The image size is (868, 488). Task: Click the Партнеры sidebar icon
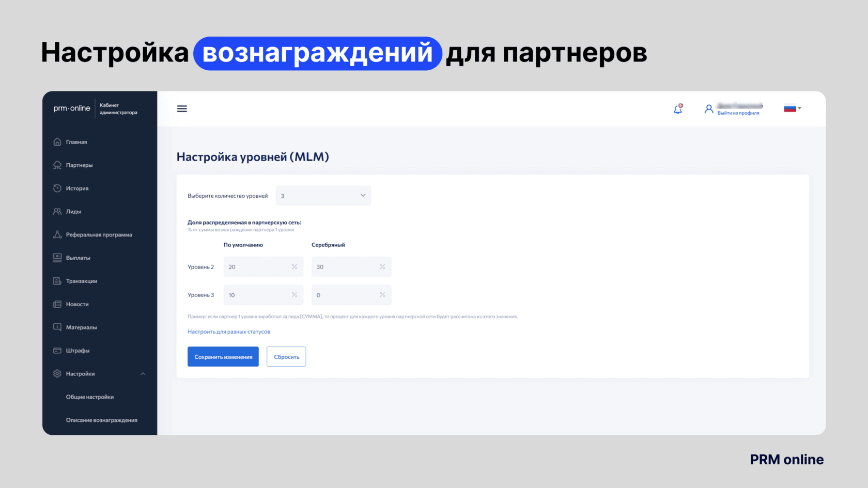(57, 165)
